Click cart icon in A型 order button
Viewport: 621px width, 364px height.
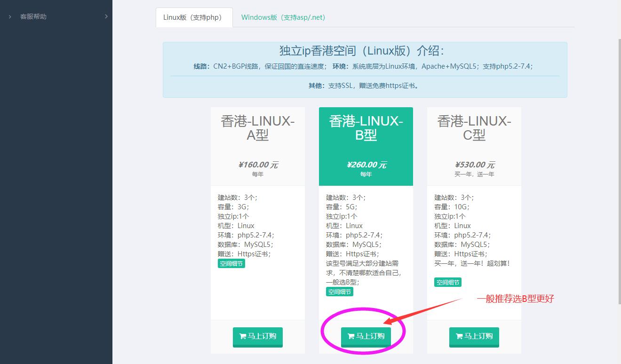tap(243, 336)
